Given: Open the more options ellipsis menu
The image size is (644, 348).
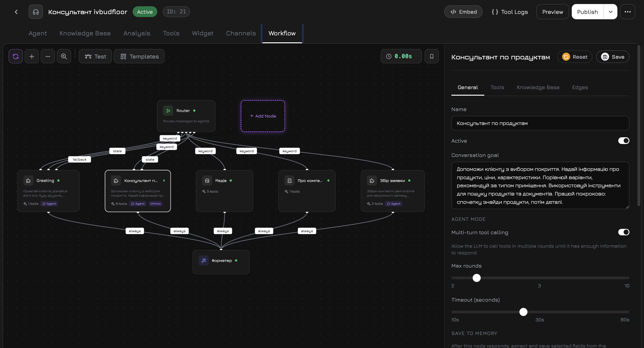Looking at the screenshot, I should 627,11.
